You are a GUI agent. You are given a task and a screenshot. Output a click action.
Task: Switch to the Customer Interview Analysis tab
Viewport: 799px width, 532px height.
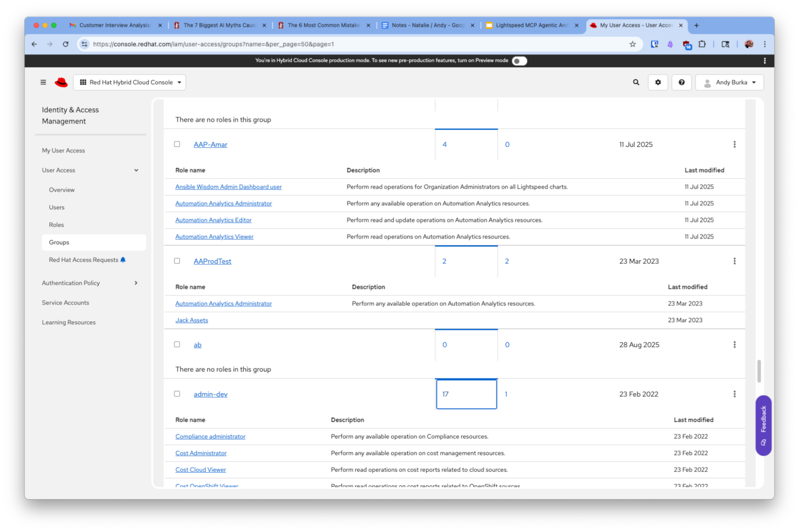pos(114,25)
